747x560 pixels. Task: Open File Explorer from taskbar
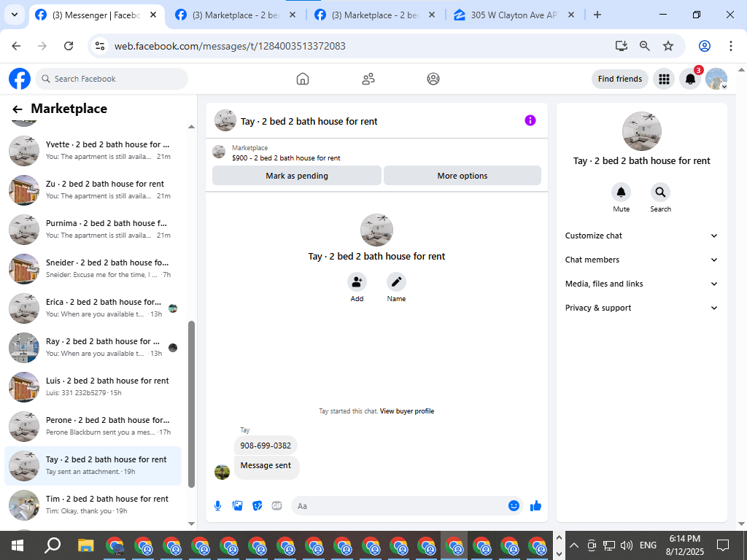[86, 545]
